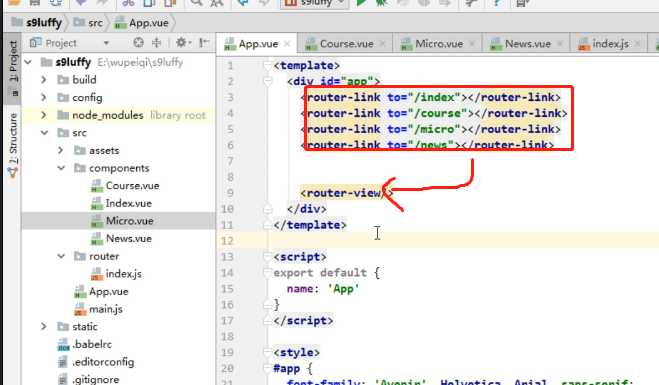Fold the #app CSS rule at line 20
Screen dimensions: 659x385
click(x=267, y=368)
